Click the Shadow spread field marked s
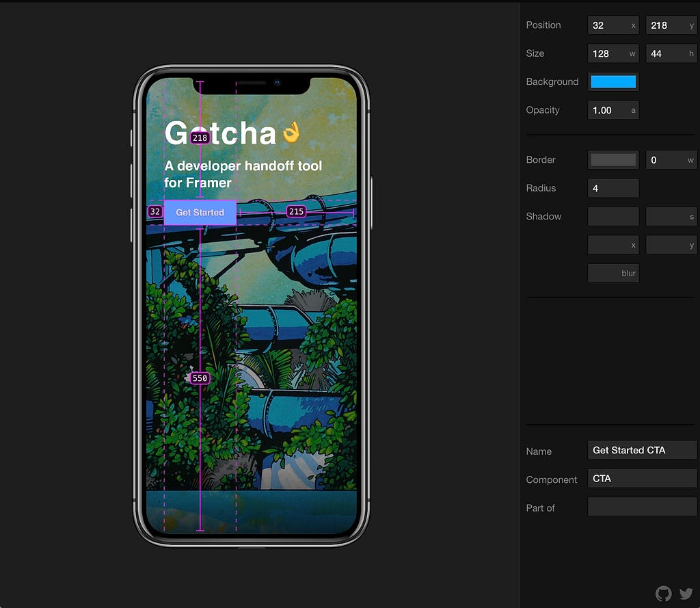The height and width of the screenshot is (608, 700). (x=672, y=217)
